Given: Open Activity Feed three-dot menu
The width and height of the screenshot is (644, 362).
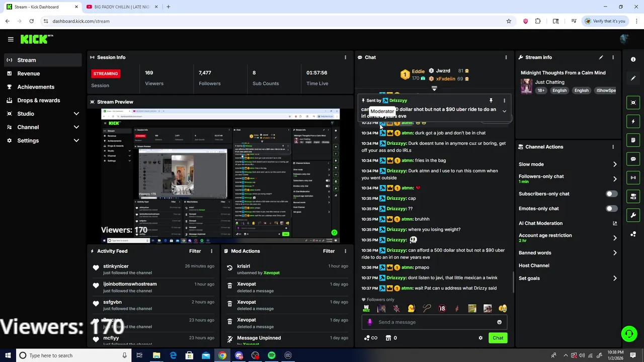Looking at the screenshot, I should point(211,251).
